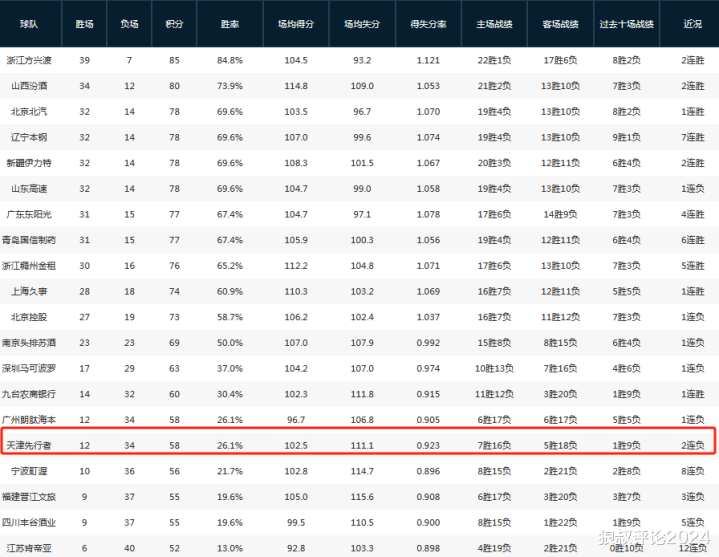
Task: Click the 7连胜 streak for 辽宁本钢
Action: coord(692,137)
